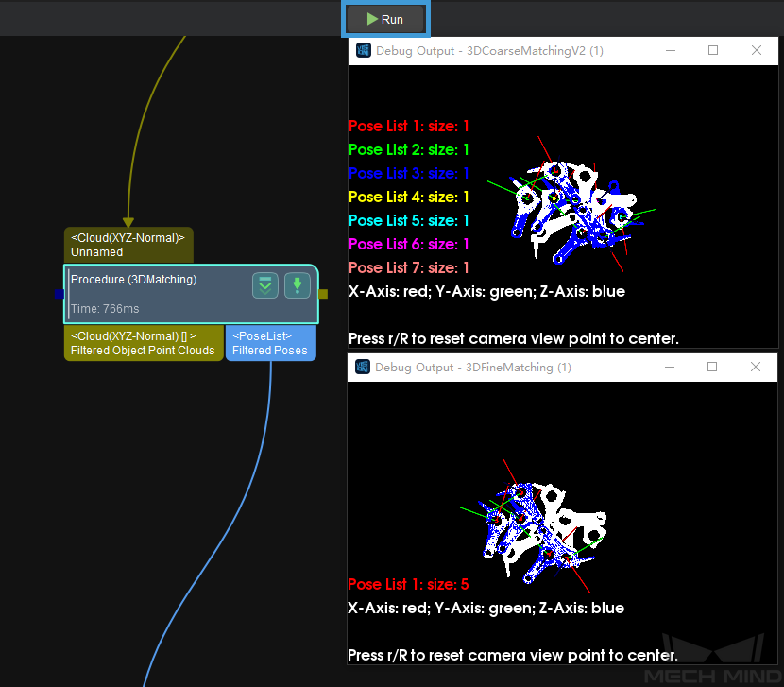The width and height of the screenshot is (784, 687).
Task: Click the red 'Pose List 1: size: 1' text
Action: coord(409,126)
